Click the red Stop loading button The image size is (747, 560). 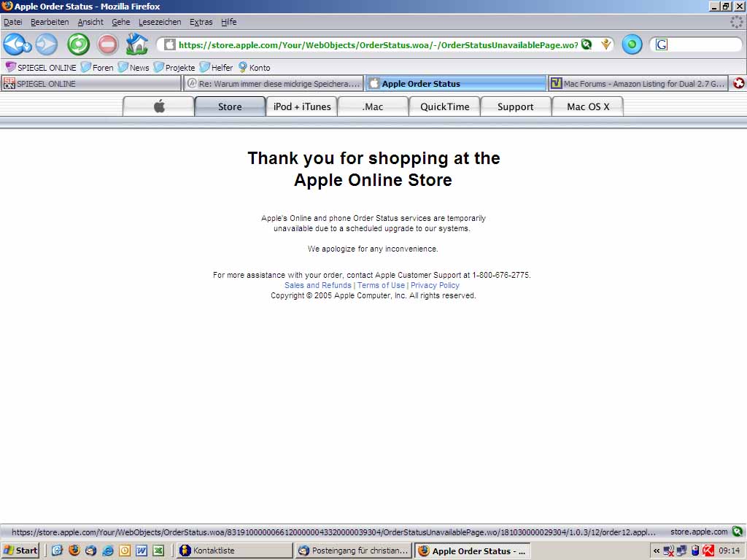[108, 44]
